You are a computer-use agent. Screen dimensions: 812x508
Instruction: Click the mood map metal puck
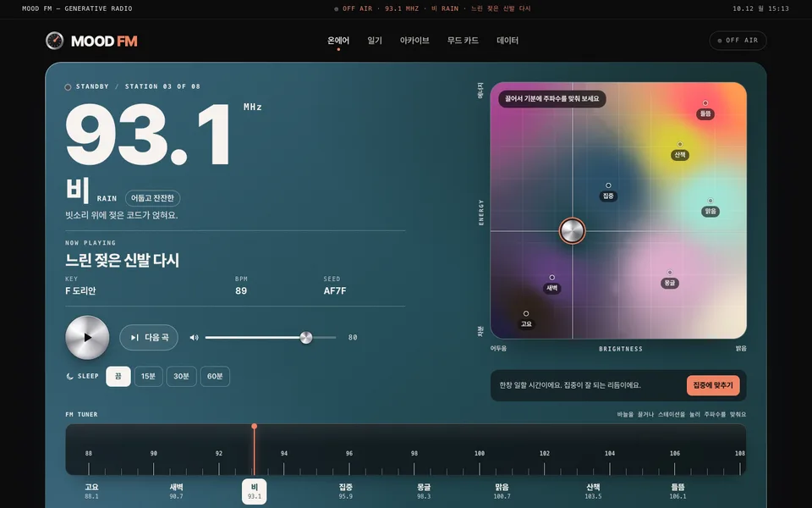pyautogui.click(x=573, y=230)
